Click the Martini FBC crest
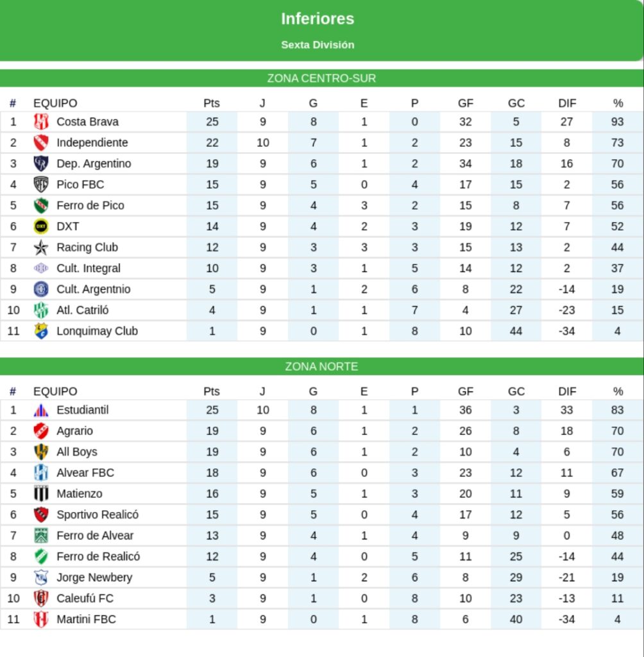 tap(41, 619)
